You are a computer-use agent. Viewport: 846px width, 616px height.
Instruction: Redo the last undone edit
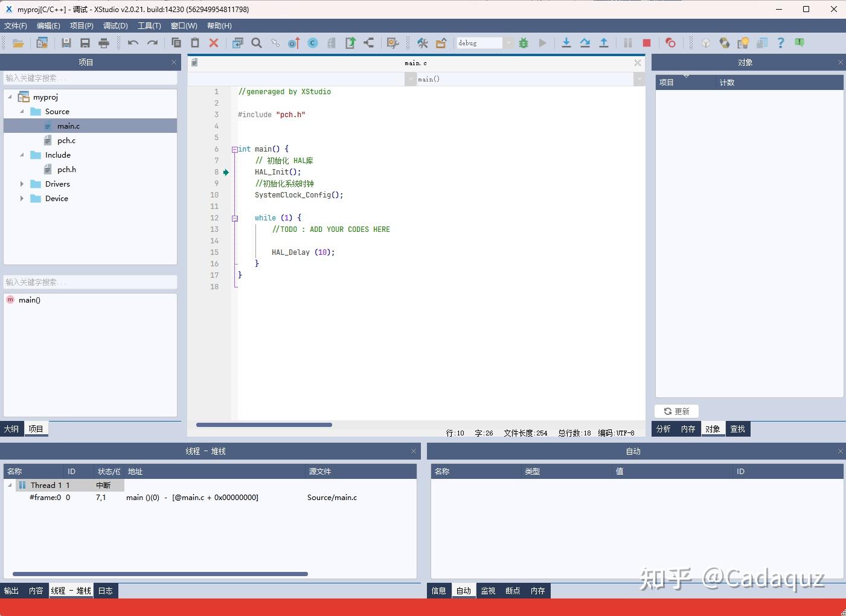point(153,43)
